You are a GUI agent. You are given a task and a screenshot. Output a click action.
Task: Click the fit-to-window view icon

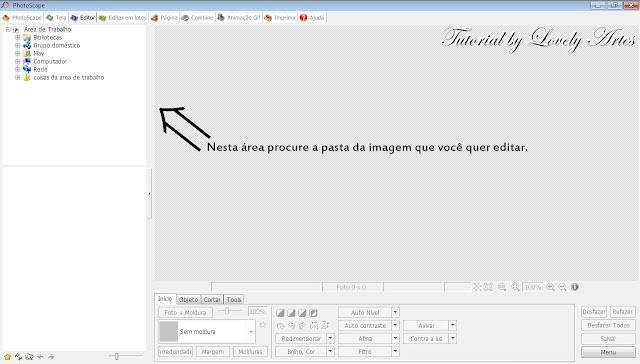[477, 287]
